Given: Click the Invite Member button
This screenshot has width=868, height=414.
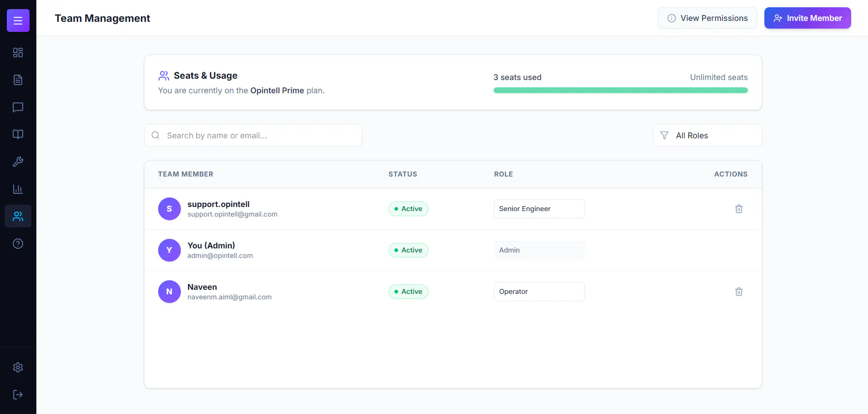Looking at the screenshot, I should [x=808, y=18].
